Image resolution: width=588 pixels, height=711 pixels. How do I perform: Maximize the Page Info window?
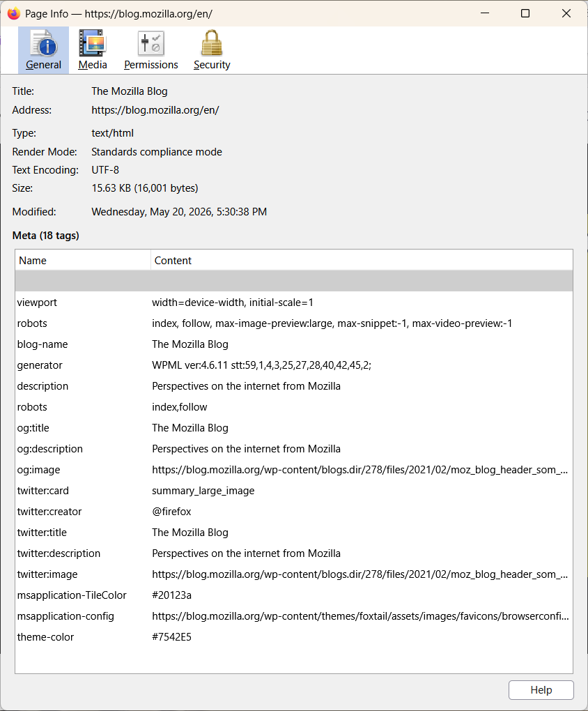525,14
